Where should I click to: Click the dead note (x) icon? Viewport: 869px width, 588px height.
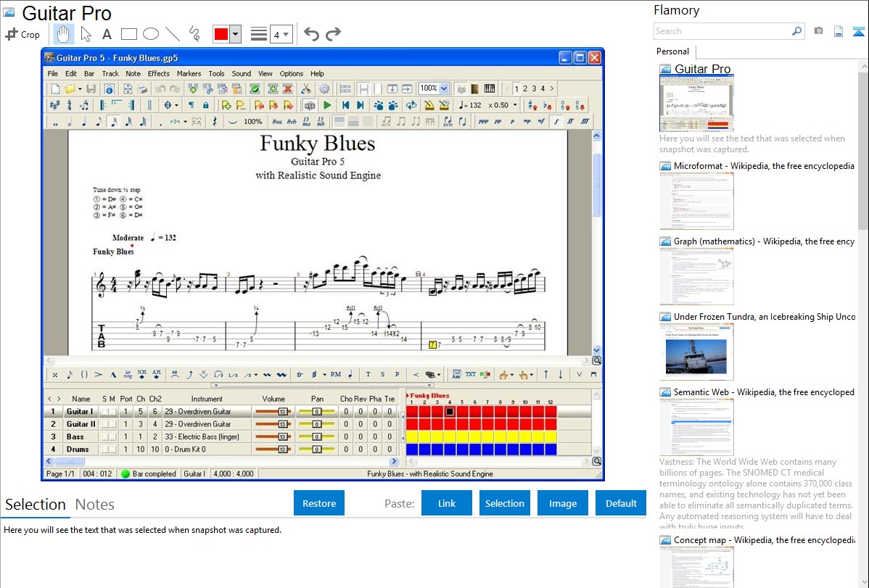55,375
